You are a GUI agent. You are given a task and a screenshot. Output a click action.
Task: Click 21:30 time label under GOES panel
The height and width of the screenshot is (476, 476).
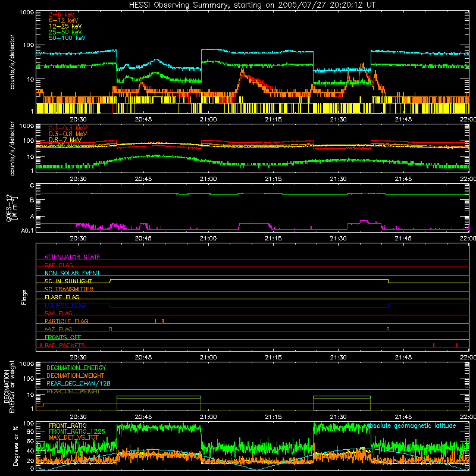click(x=338, y=239)
